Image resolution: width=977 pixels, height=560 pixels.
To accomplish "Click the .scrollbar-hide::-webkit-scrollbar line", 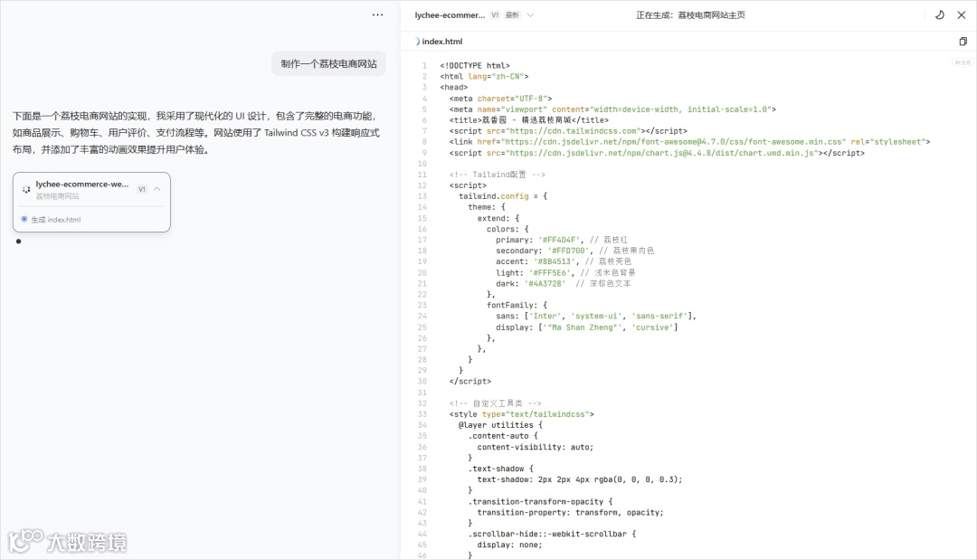I will [552, 534].
